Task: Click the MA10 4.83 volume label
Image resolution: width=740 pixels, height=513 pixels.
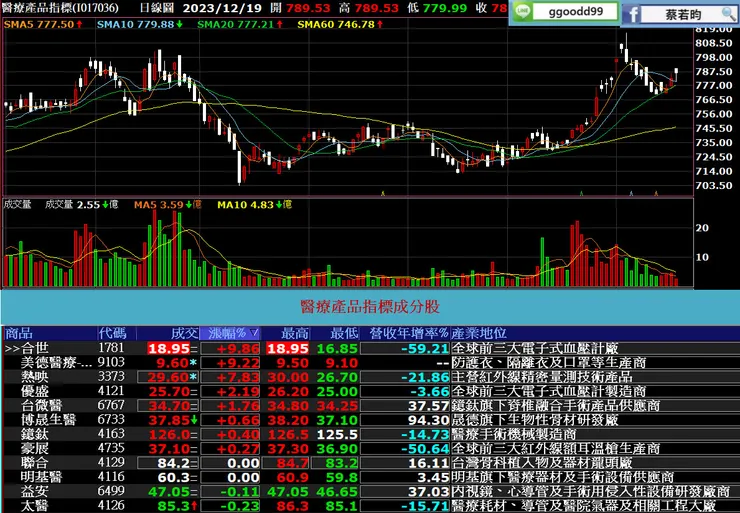Action: click(x=254, y=205)
